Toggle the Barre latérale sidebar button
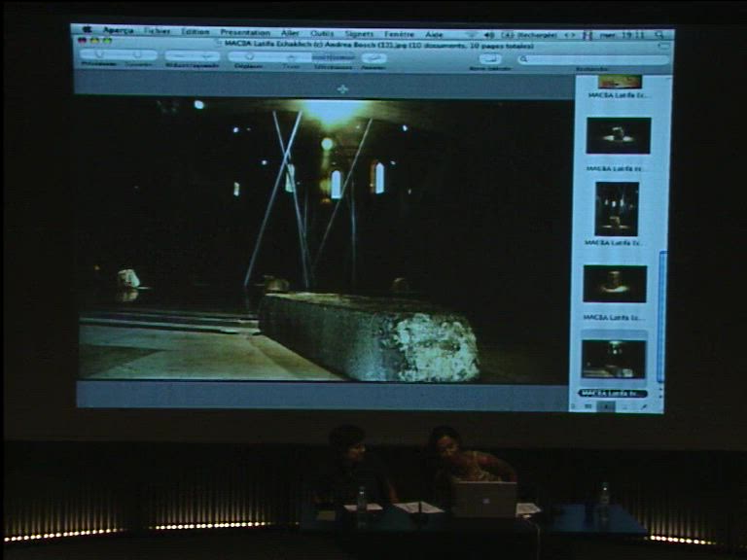This screenshot has width=747, height=560. [490, 58]
